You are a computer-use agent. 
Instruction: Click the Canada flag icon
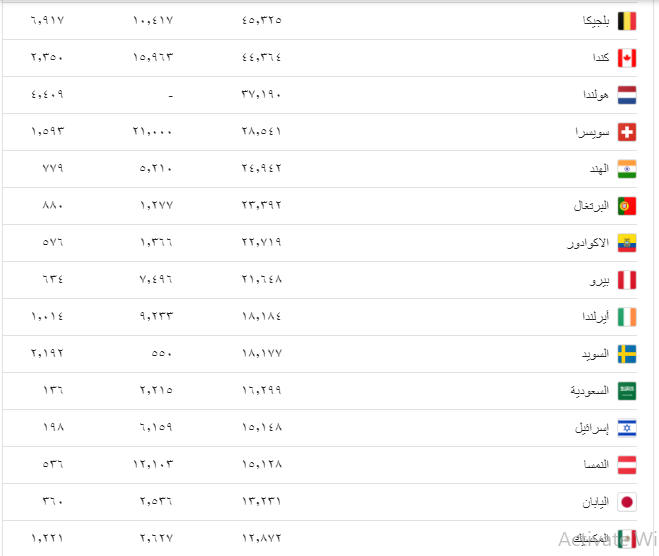(x=627, y=58)
